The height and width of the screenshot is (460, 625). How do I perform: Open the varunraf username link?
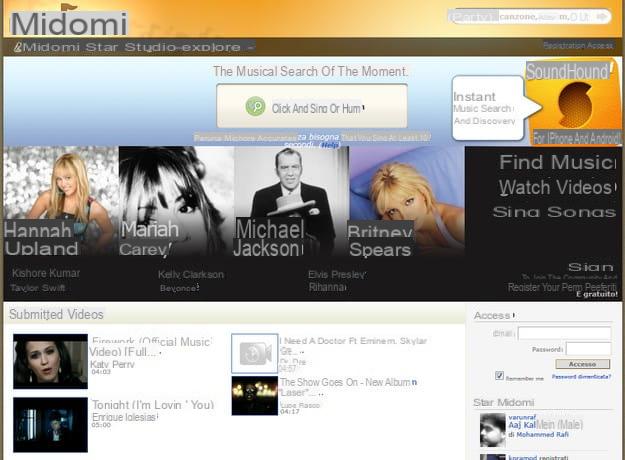point(522,417)
